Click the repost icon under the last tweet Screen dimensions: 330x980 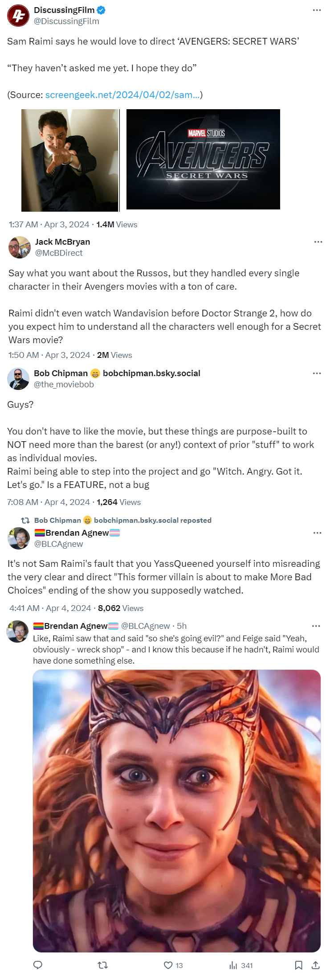click(x=102, y=965)
